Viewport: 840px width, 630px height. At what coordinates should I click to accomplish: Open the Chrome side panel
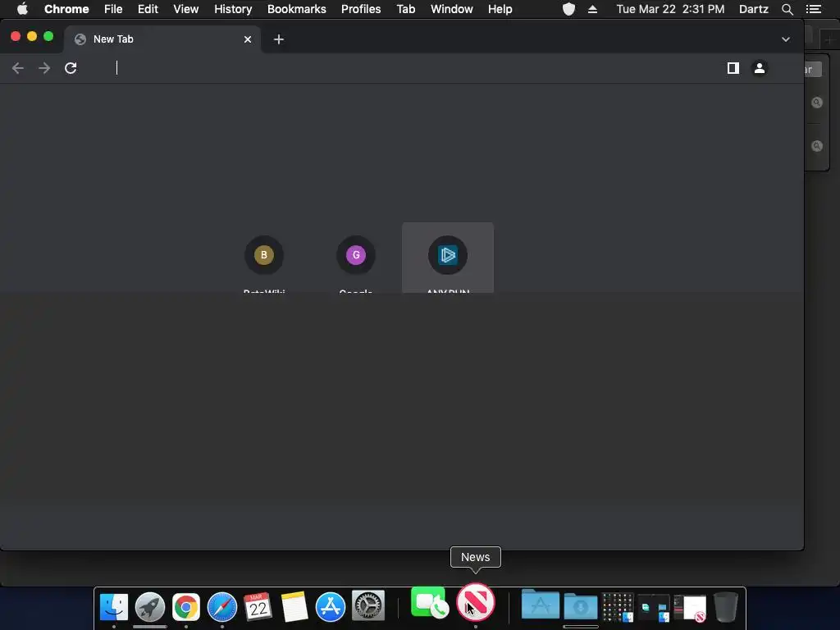tap(733, 68)
